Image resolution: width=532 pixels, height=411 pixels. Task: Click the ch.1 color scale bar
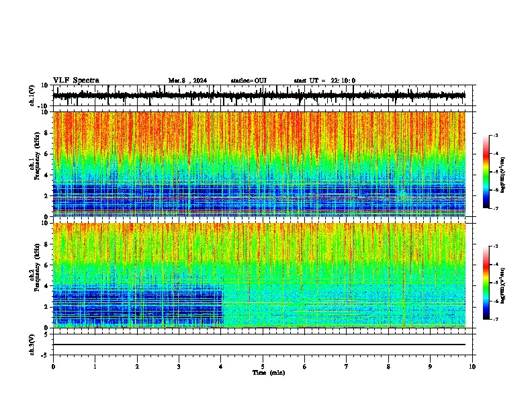[486, 172]
